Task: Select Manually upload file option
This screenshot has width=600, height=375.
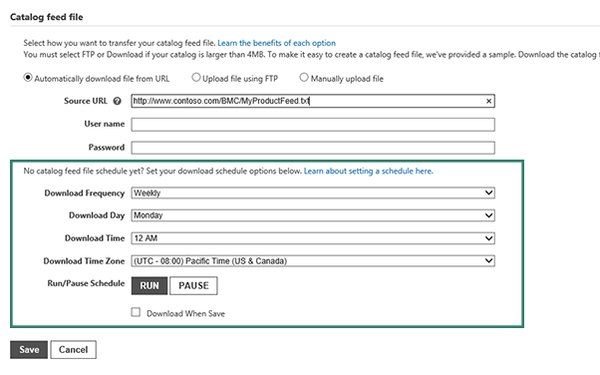Action: pos(304,78)
